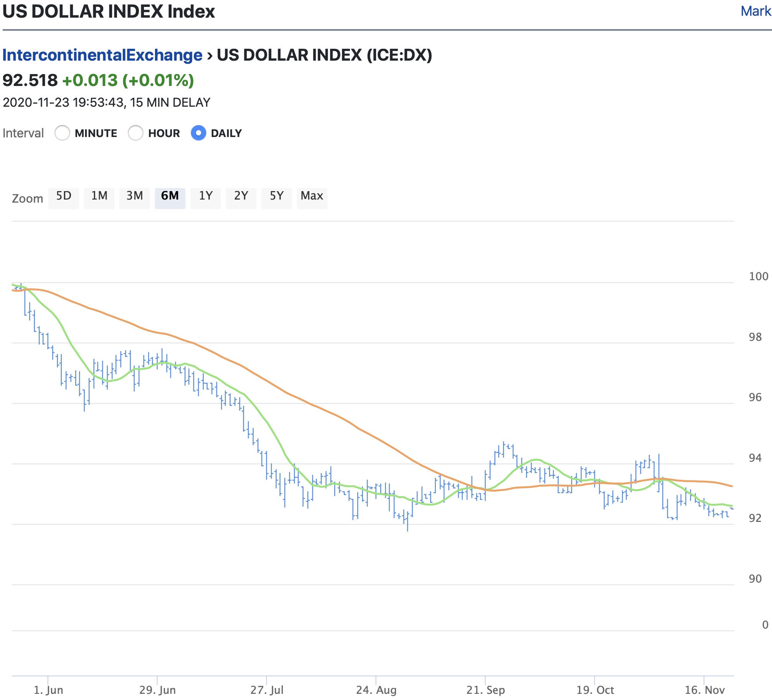Zoom the chart to 1Y
772x700 pixels.
(206, 196)
